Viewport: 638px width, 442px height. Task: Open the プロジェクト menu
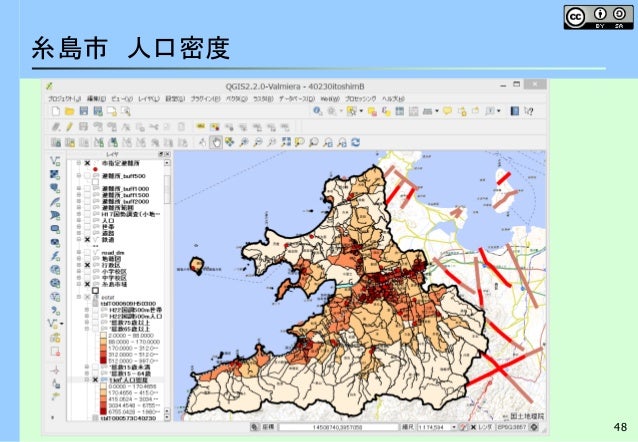click(65, 99)
